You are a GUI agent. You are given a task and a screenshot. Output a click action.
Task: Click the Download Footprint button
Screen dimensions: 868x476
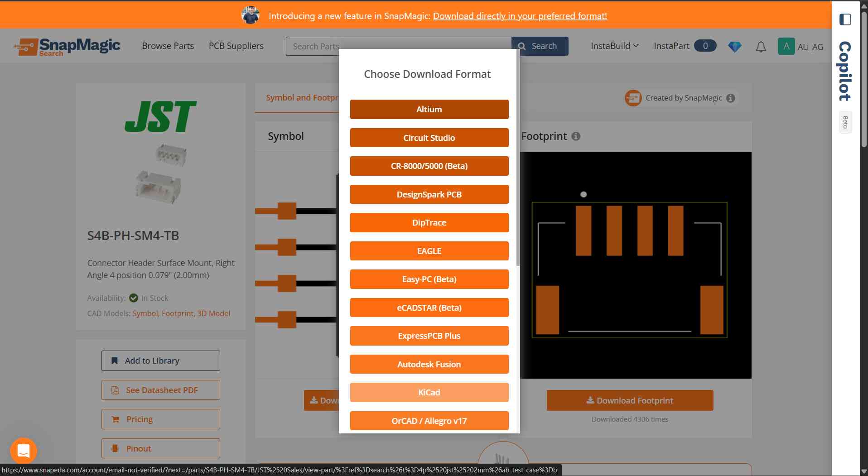tap(630, 400)
